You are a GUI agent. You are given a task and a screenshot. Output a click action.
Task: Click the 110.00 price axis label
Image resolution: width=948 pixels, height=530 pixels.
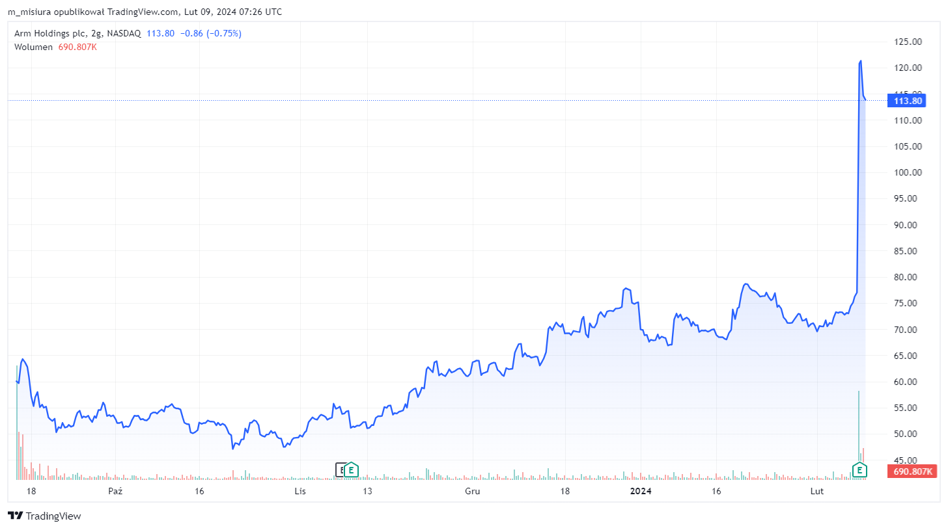907,120
